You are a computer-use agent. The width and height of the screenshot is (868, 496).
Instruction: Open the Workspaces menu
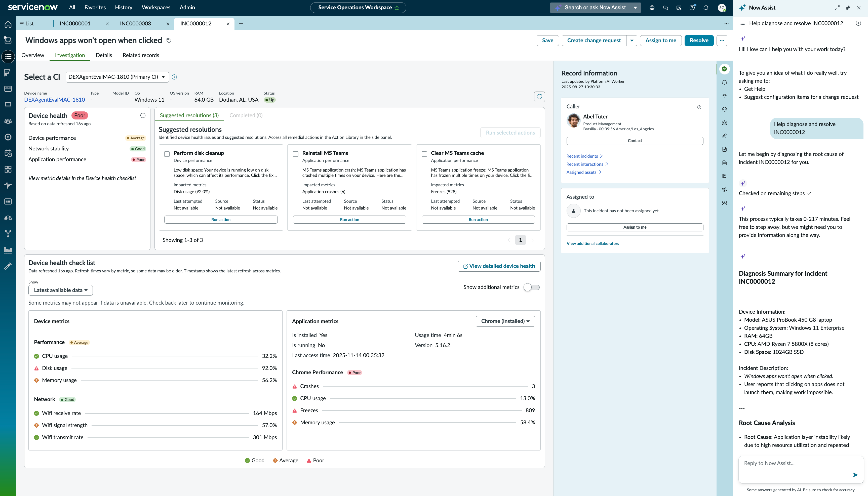pos(156,8)
